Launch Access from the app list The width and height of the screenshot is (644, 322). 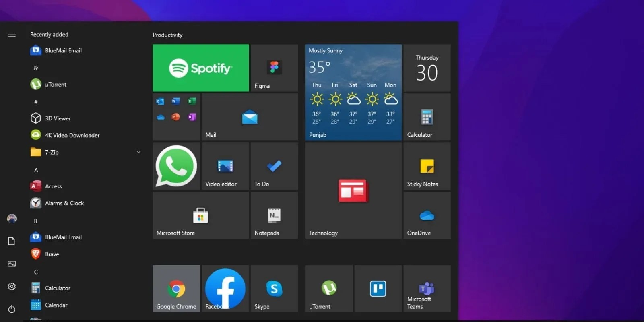(x=85, y=186)
